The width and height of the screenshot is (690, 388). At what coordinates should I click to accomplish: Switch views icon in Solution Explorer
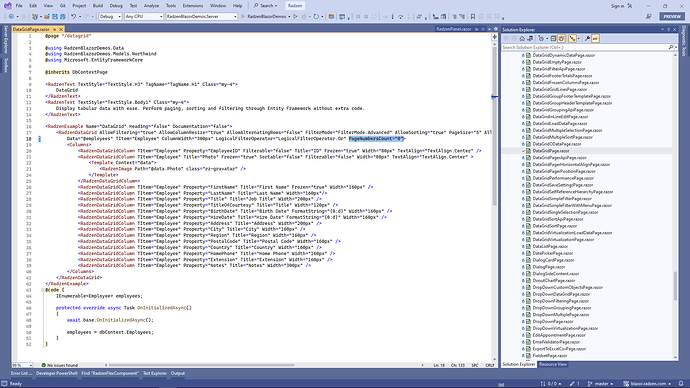coord(530,39)
